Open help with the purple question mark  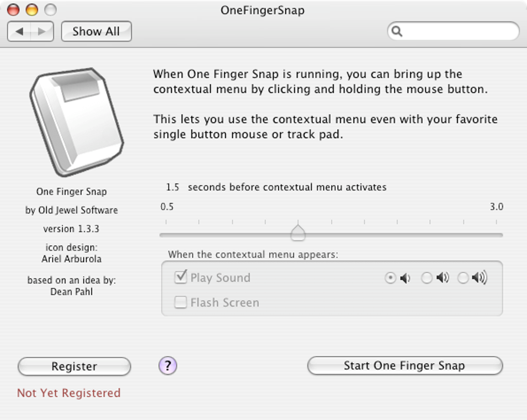pos(167,366)
